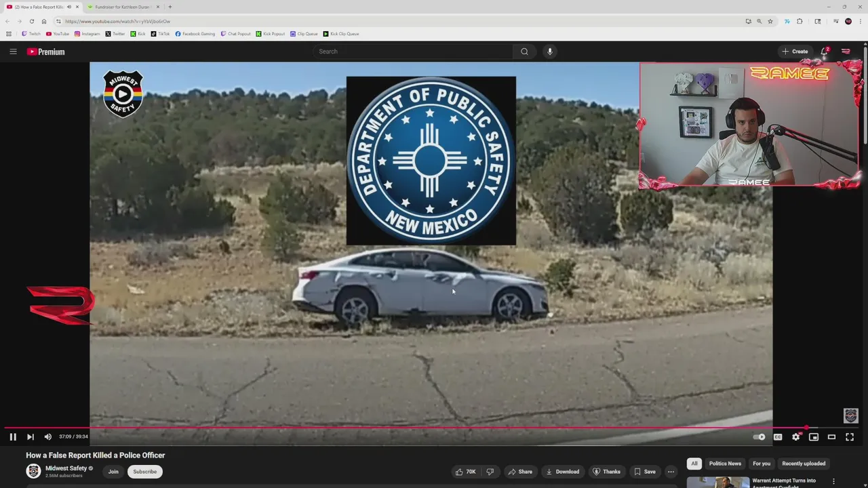Switch to theater mode

click(x=831, y=437)
